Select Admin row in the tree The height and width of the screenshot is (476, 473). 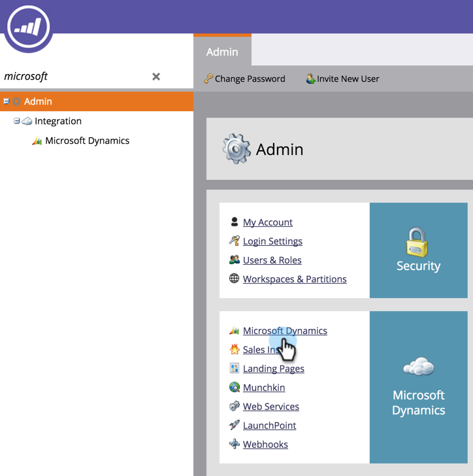pos(97,101)
